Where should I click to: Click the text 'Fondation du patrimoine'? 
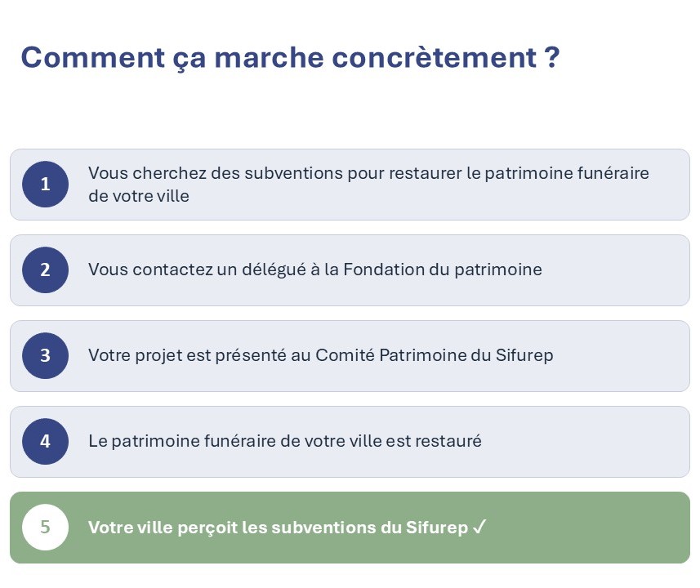click(x=443, y=269)
